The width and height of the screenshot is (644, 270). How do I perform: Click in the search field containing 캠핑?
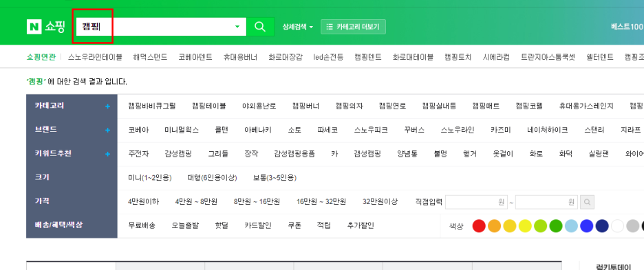pyautogui.click(x=161, y=27)
